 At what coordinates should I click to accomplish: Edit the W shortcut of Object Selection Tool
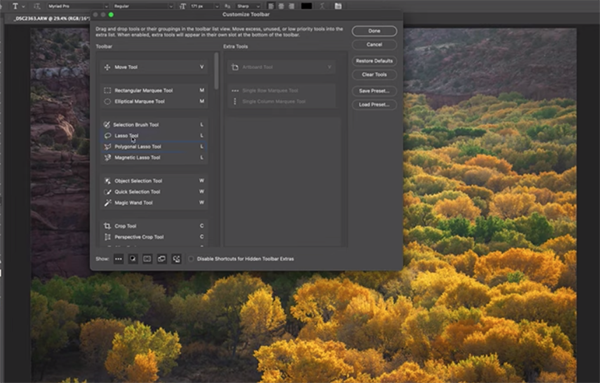point(202,181)
